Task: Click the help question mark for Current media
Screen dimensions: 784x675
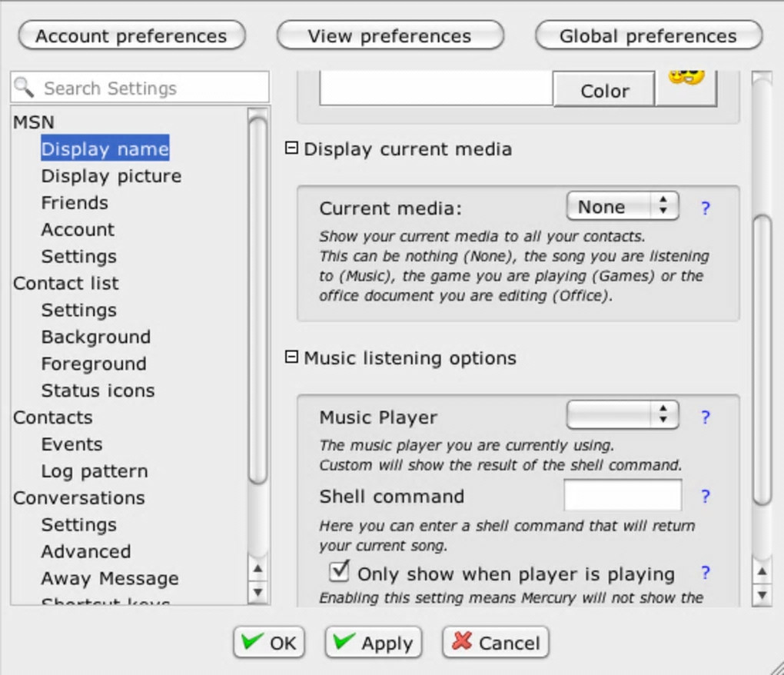Action: click(705, 208)
